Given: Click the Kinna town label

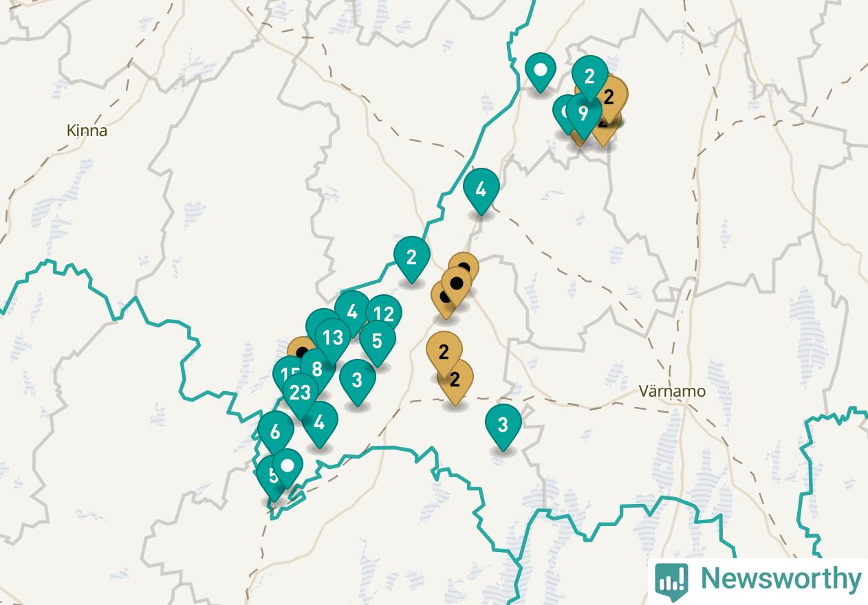Looking at the screenshot, I should tap(87, 131).
